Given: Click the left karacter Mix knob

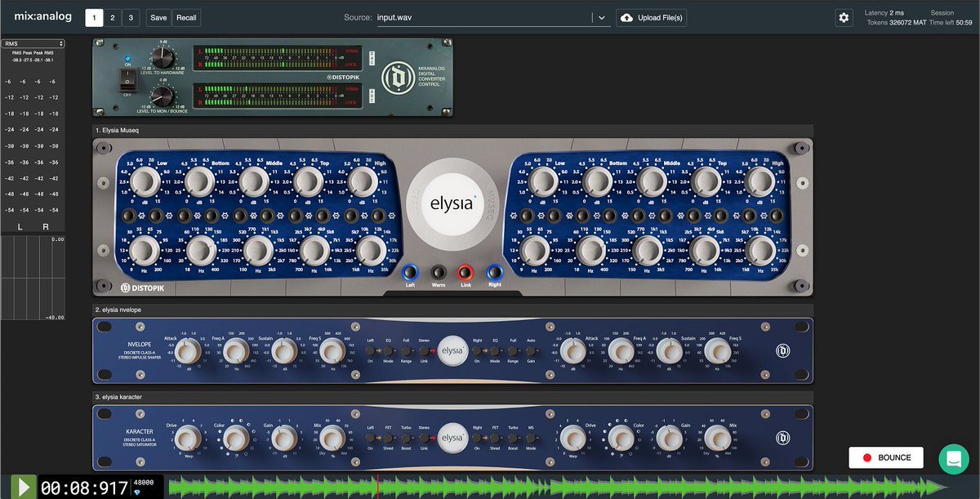Looking at the screenshot, I should coord(332,439).
